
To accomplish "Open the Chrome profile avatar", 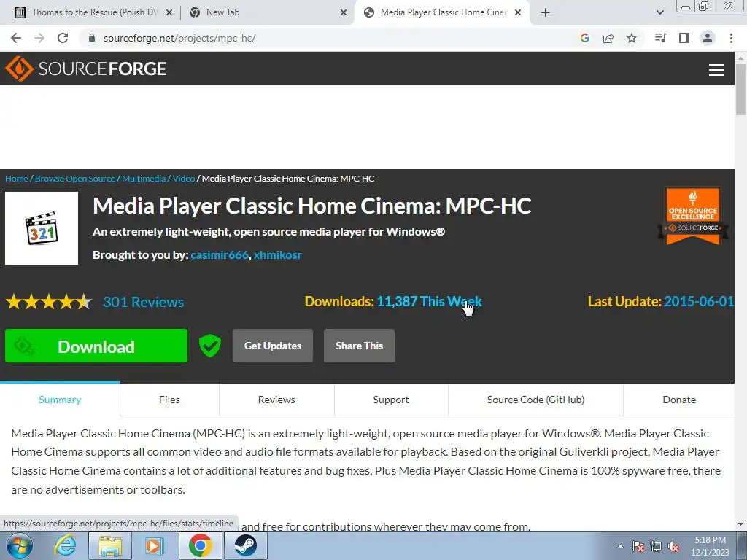I will tap(708, 38).
